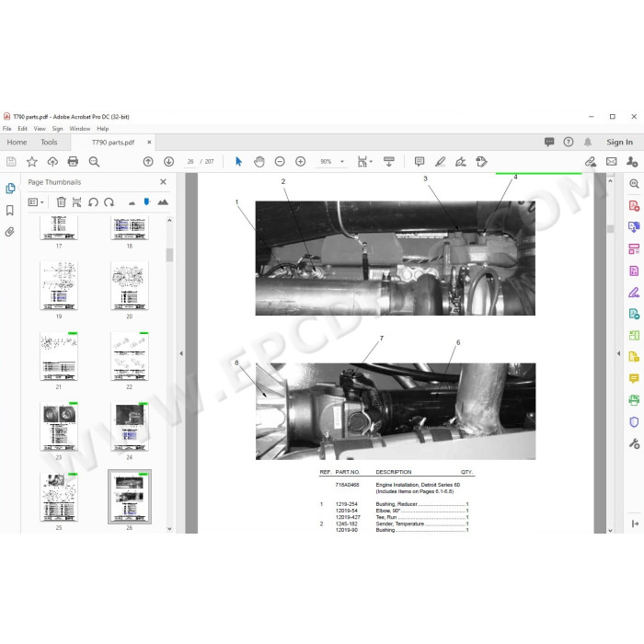The height and width of the screenshot is (644, 644).
Task: Toggle scrolling mode icon
Action: pyautogui.click(x=388, y=162)
